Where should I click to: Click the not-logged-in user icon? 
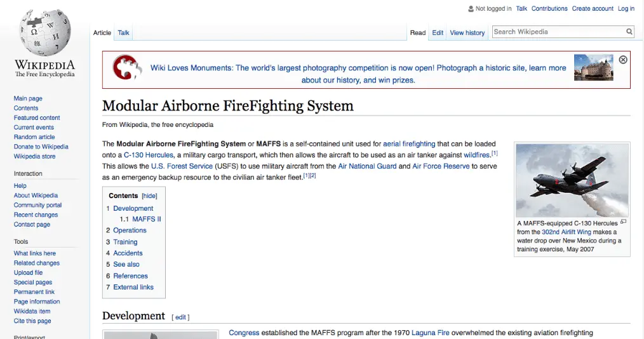click(x=471, y=9)
